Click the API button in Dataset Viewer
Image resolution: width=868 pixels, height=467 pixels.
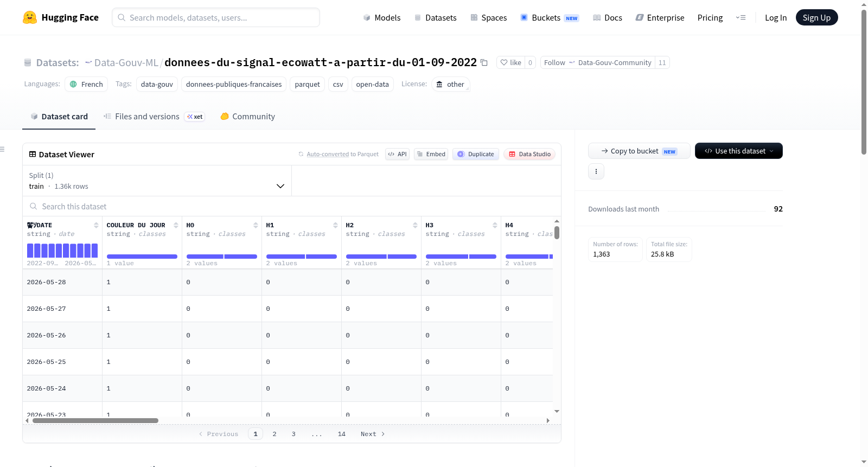click(x=397, y=154)
